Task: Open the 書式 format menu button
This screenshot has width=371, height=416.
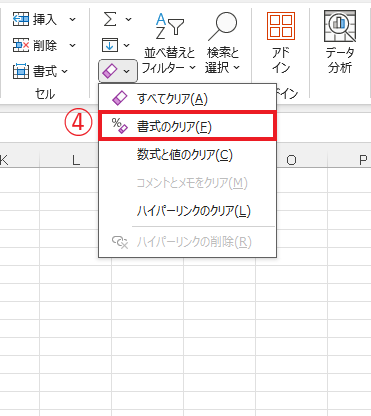Action: point(40,71)
